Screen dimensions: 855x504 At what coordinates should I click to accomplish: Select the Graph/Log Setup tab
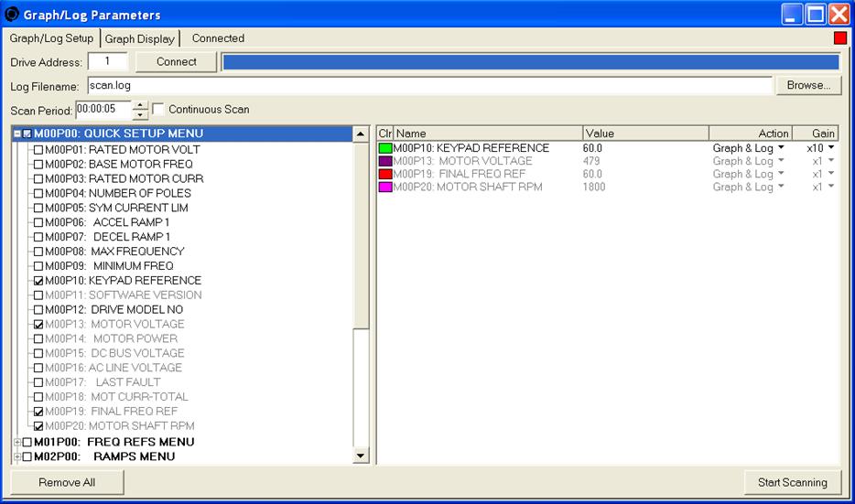coord(51,38)
